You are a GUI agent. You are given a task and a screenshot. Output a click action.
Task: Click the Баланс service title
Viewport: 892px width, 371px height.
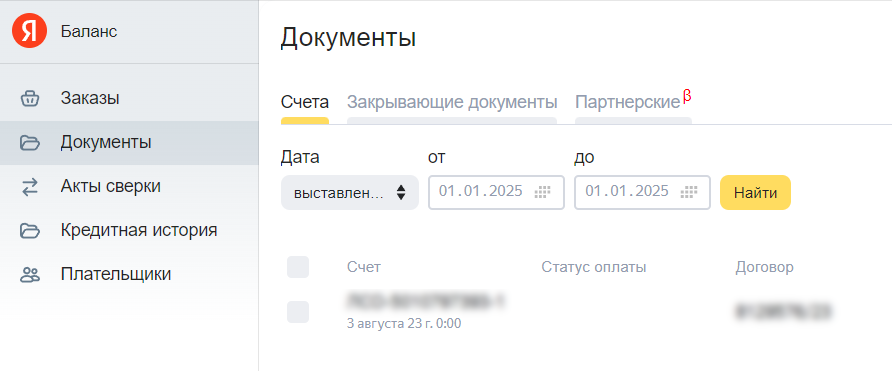point(89,32)
